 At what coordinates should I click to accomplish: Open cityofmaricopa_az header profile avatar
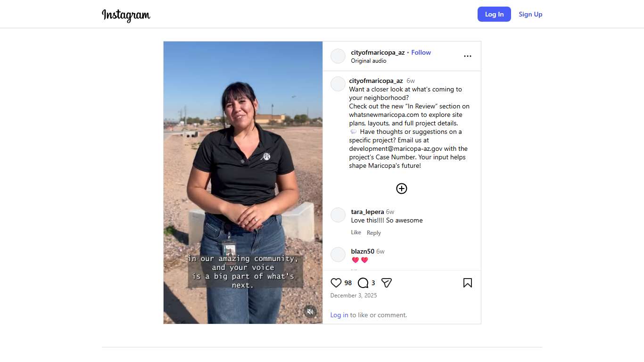click(x=338, y=56)
